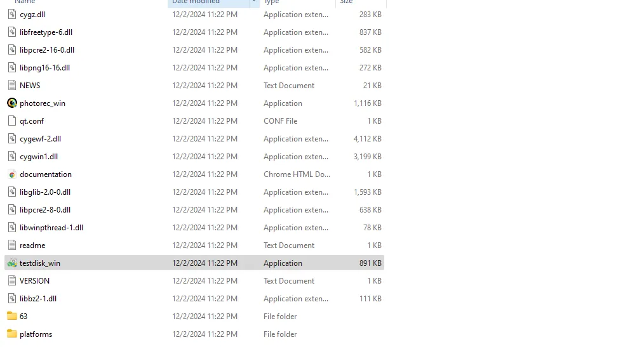Click the cygwin1.dll file icon

tap(12, 157)
